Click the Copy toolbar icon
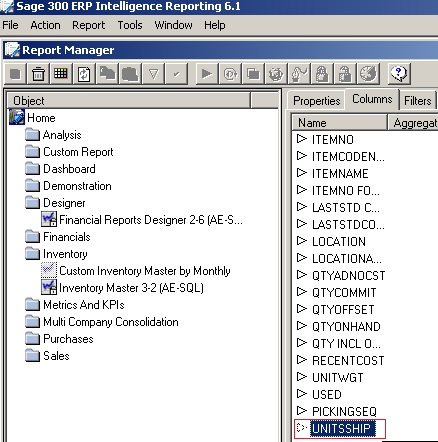Screen dimensions: 438x442 [107, 74]
